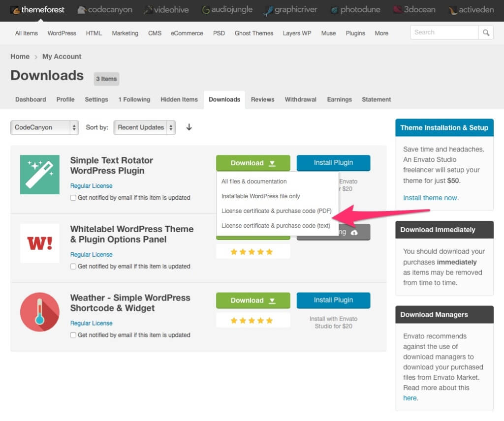This screenshot has height=421, width=504.
Task: Click the Install theme now link
Action: point(430,198)
